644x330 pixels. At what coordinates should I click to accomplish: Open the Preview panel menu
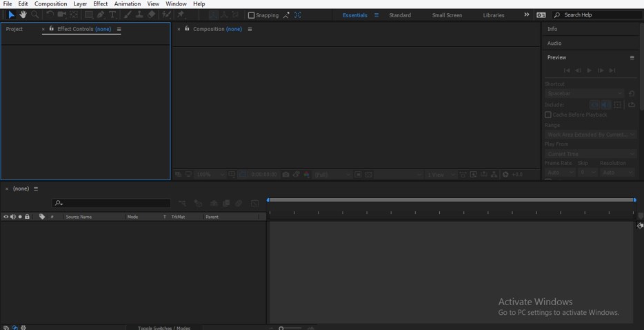(x=632, y=57)
